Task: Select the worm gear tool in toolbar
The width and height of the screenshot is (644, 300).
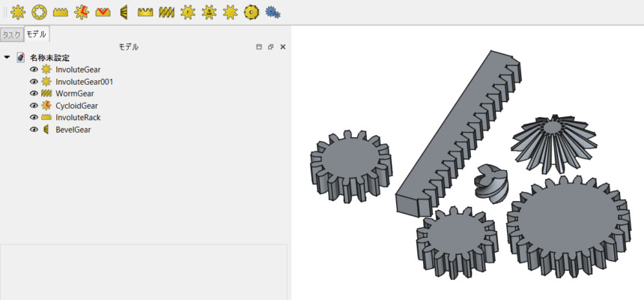Action: pos(166,12)
